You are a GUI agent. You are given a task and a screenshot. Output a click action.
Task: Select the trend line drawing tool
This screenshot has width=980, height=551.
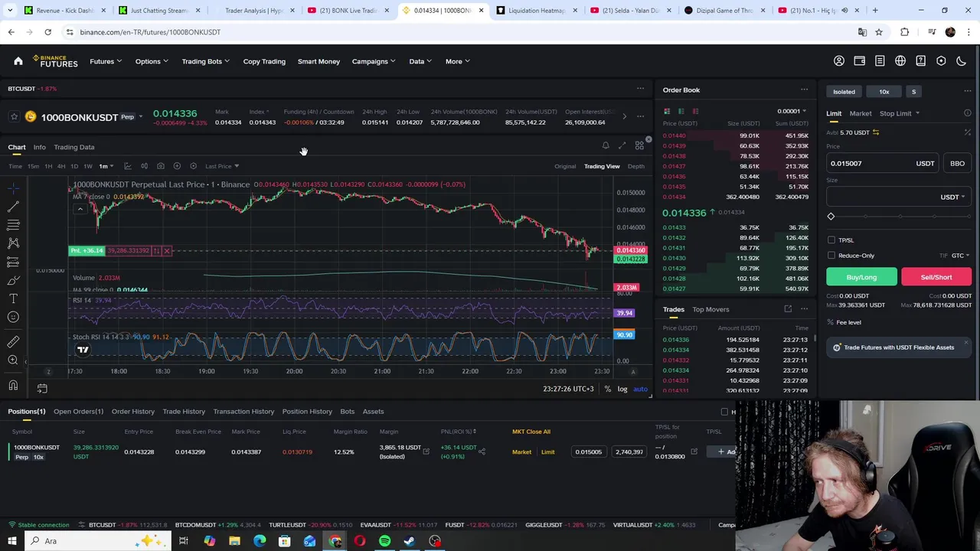click(x=13, y=207)
